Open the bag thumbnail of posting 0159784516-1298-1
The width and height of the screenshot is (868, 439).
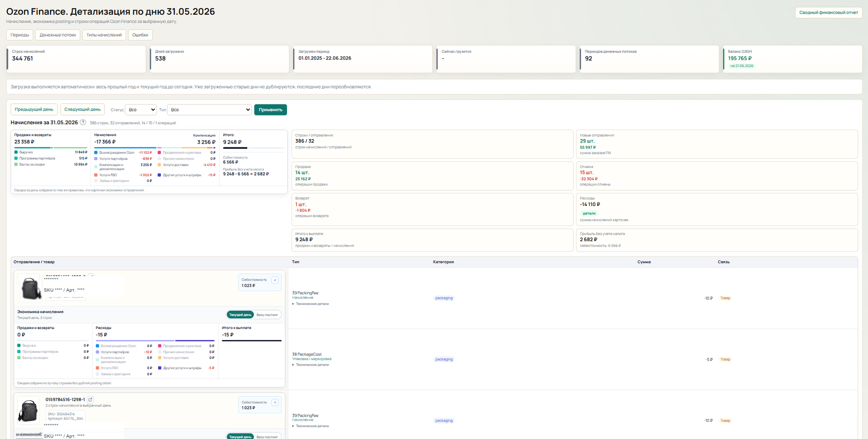(28, 410)
